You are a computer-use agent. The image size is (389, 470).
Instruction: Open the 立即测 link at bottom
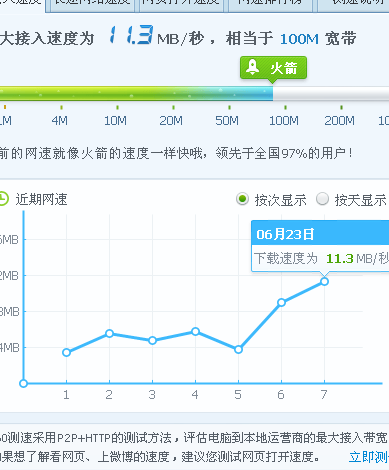[369, 457]
